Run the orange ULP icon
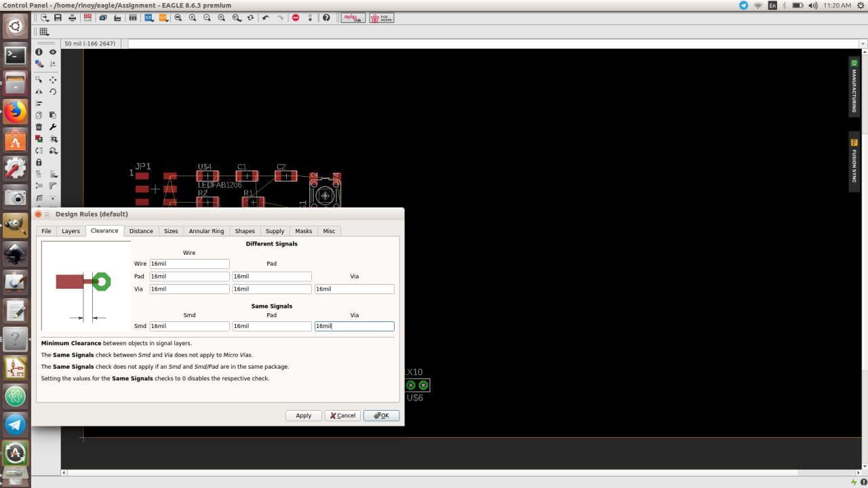The image size is (868, 488). [x=163, y=18]
